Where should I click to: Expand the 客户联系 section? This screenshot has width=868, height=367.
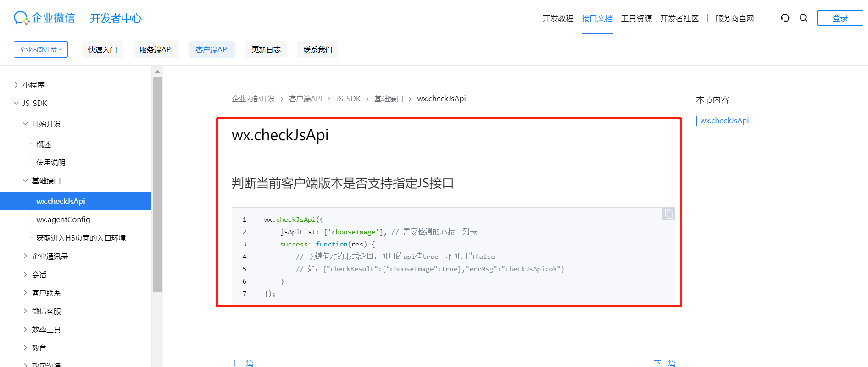pos(25,293)
